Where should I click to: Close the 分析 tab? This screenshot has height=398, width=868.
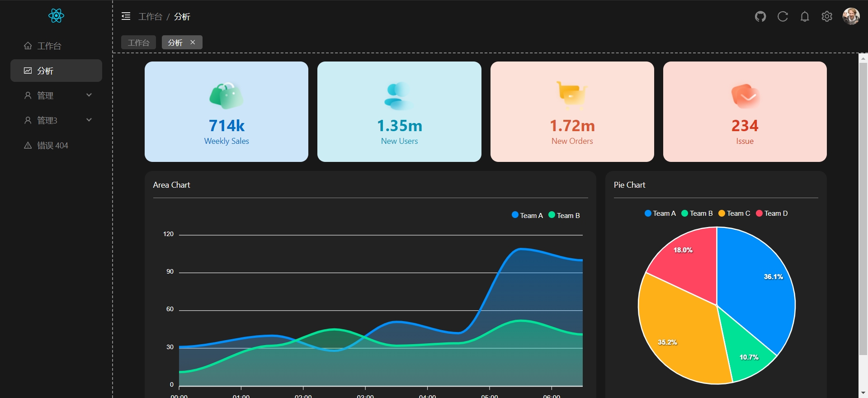tap(193, 42)
